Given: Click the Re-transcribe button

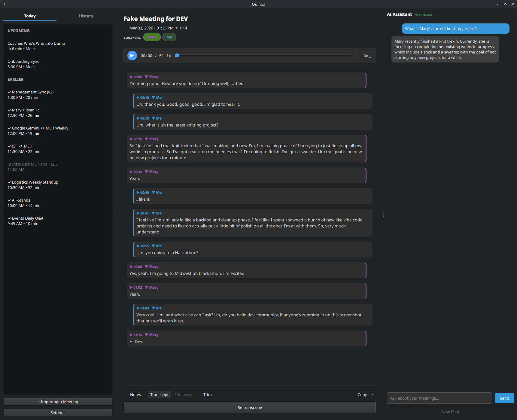Looking at the screenshot, I should (250, 407).
